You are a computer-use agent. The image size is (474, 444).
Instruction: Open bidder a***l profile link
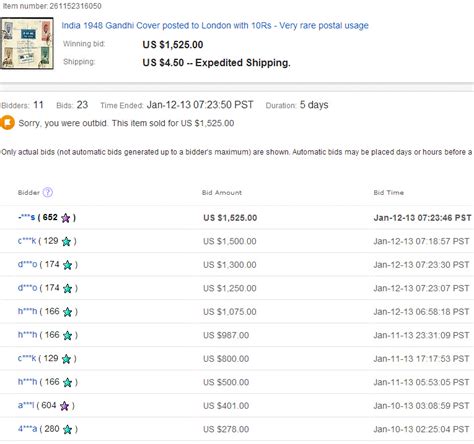click(26, 406)
